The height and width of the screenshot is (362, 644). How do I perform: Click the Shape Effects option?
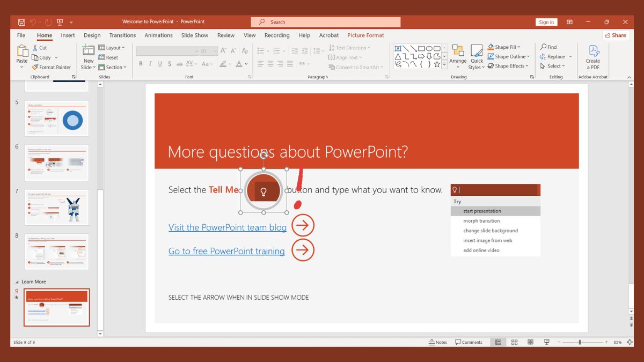point(508,66)
